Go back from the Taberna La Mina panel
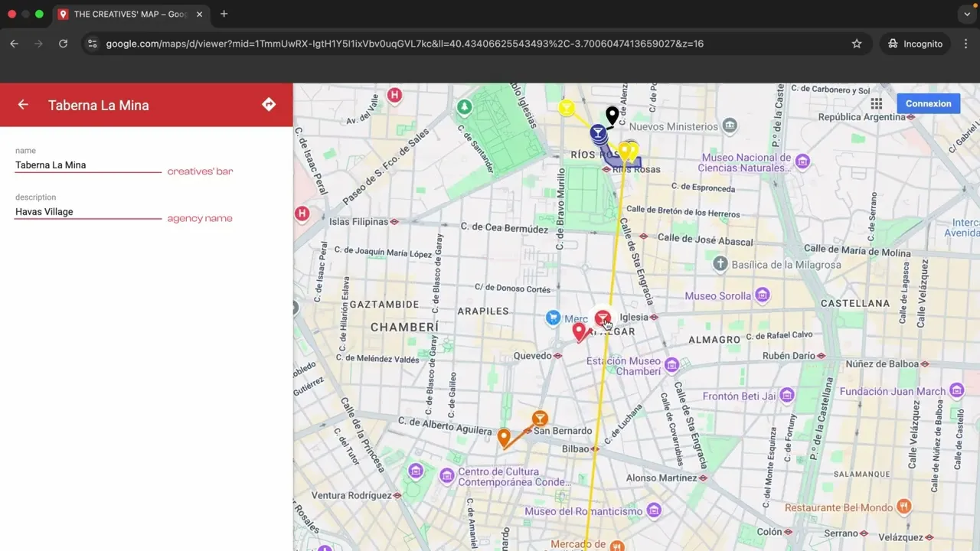This screenshot has width=980, height=551. point(23,105)
